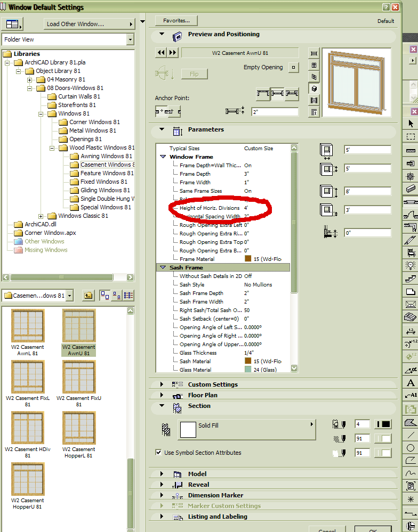Select the middle reveal anchor option

point(277,94)
